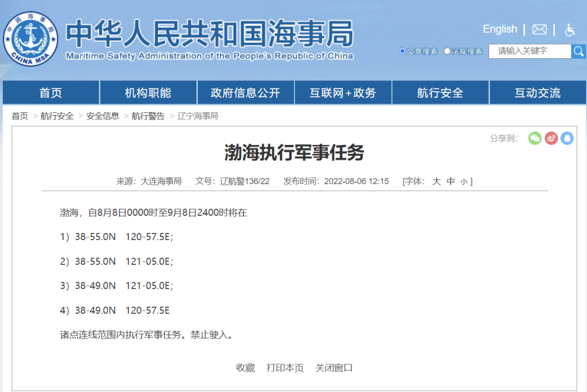Switch to the 机构职能 tab
The width and height of the screenshot is (587, 392).
(x=148, y=92)
